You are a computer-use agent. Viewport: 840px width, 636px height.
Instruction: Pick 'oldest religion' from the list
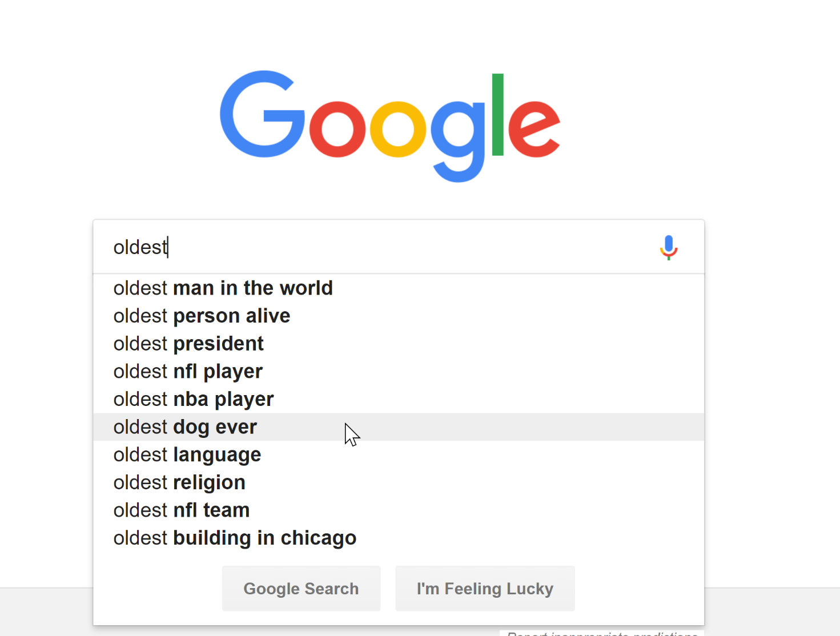[399, 482]
